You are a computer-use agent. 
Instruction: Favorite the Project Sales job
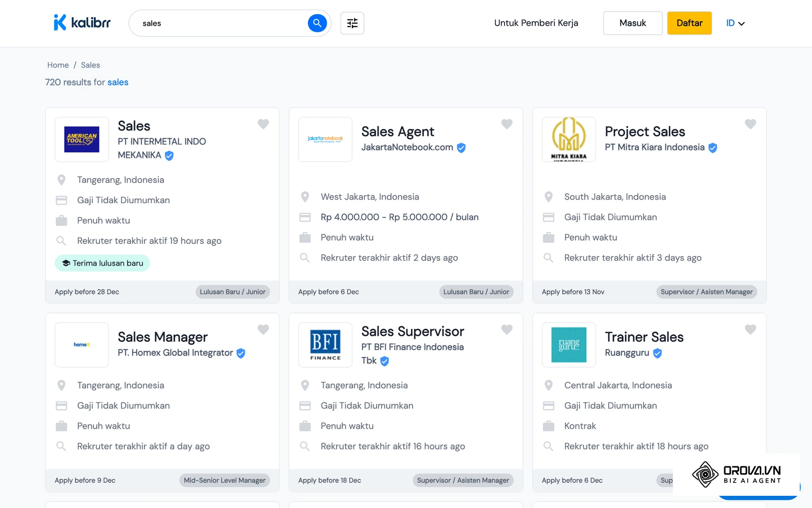[750, 124]
